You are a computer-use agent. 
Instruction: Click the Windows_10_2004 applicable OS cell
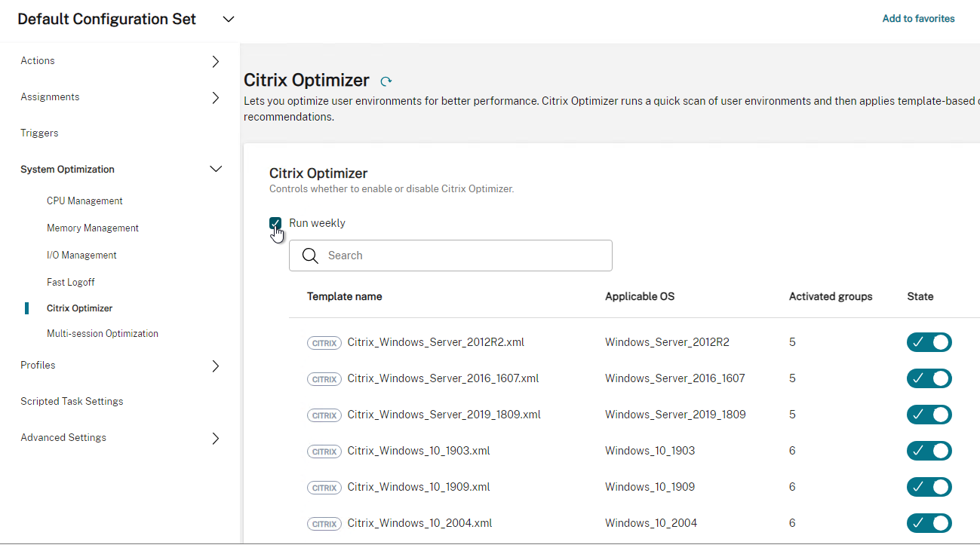pos(651,523)
